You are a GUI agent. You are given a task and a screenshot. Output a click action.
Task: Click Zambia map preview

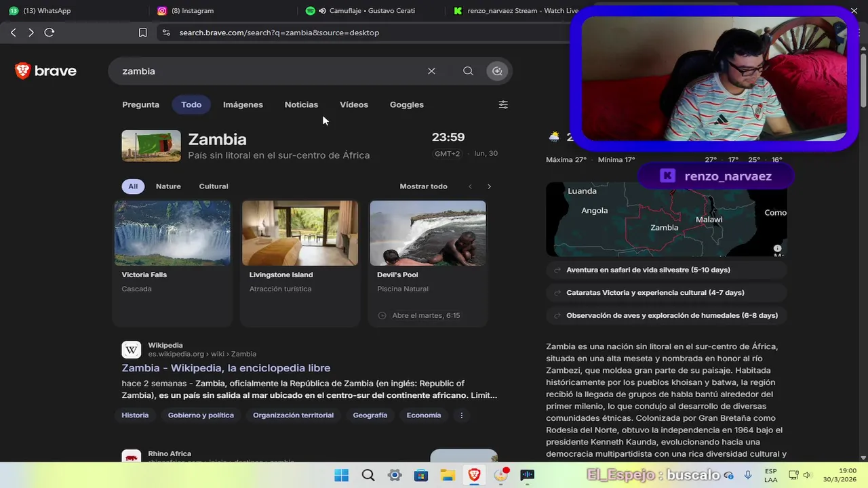pyautogui.click(x=666, y=219)
